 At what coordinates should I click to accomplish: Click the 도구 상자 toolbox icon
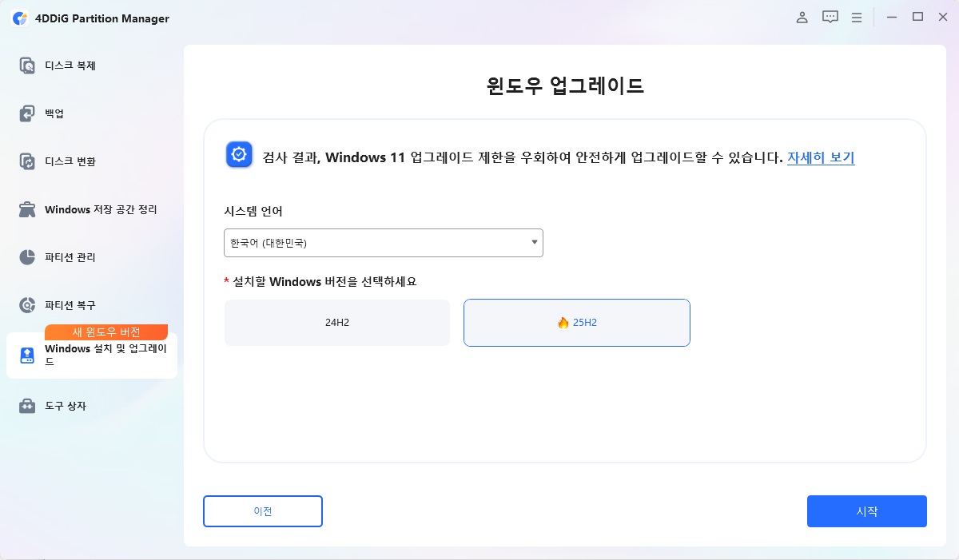point(27,406)
